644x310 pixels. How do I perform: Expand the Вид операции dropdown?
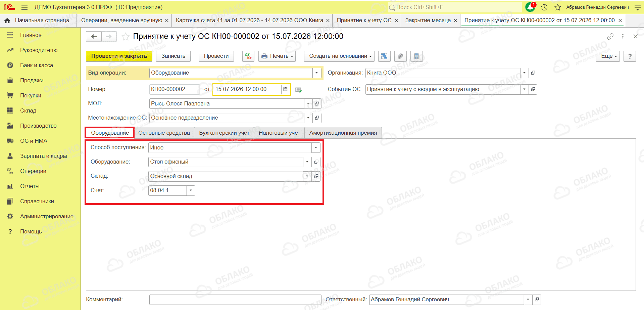click(x=317, y=73)
